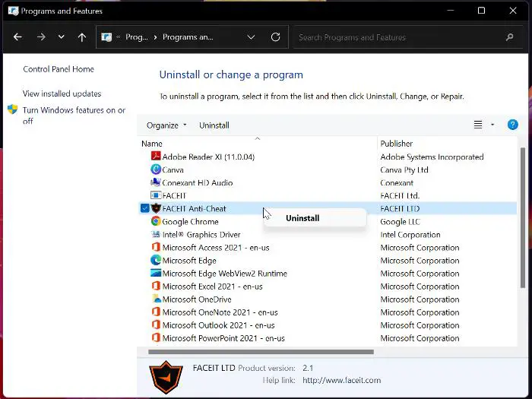Click 'Prog...' breadcrumb in address bar
532x399 pixels.
137,37
